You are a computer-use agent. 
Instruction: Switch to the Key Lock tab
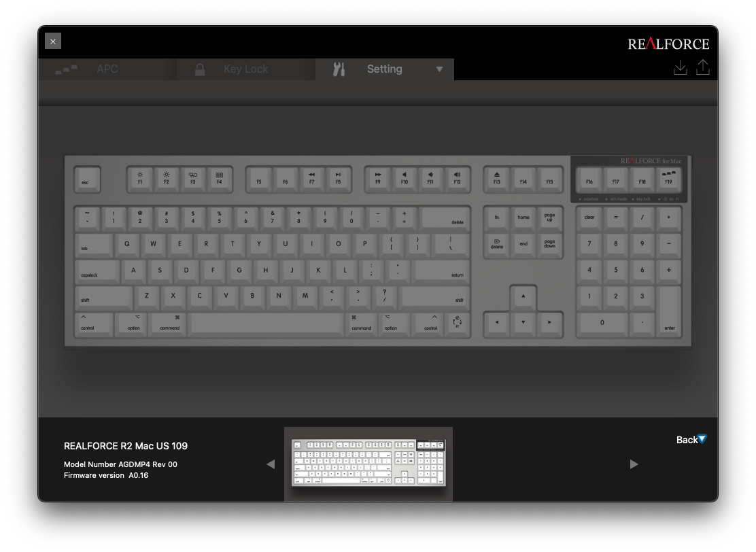246,69
